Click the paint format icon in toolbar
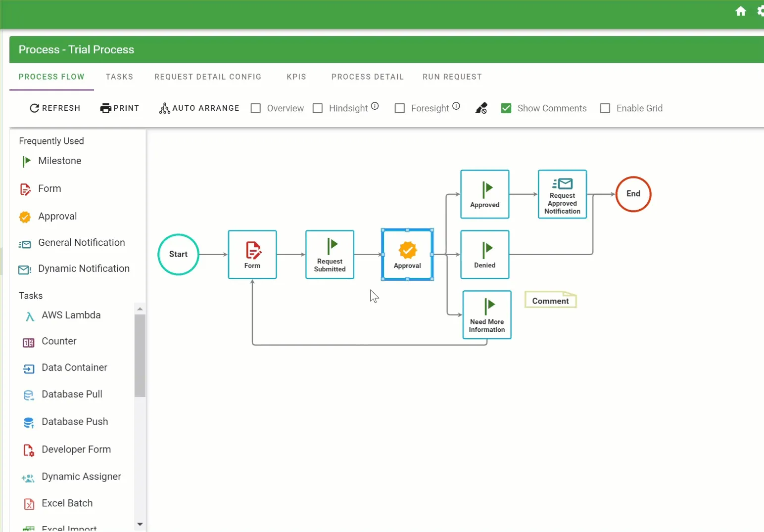Screen dimensions: 764x532 (x=481, y=108)
